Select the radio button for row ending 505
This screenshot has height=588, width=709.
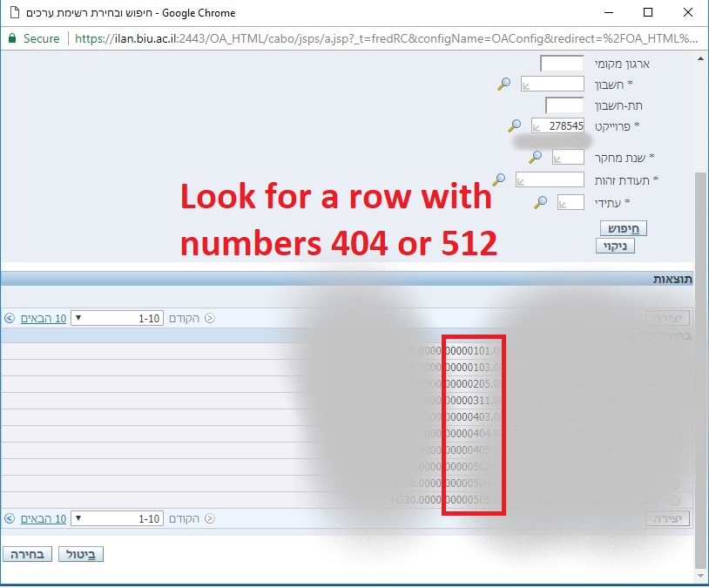675,501
